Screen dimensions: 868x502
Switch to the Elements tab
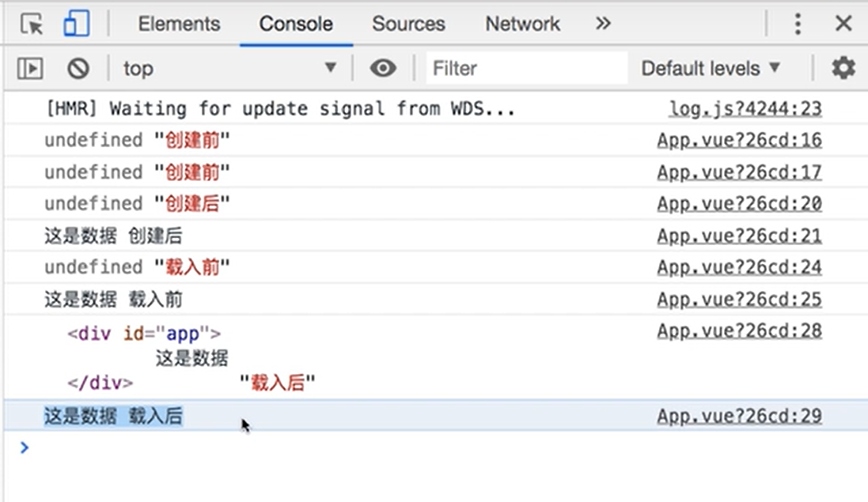[179, 25]
